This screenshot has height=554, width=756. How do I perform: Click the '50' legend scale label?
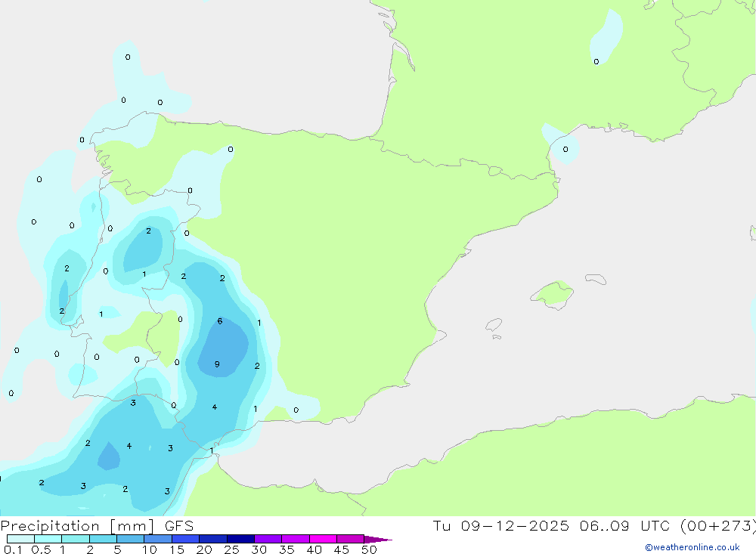pos(369,549)
